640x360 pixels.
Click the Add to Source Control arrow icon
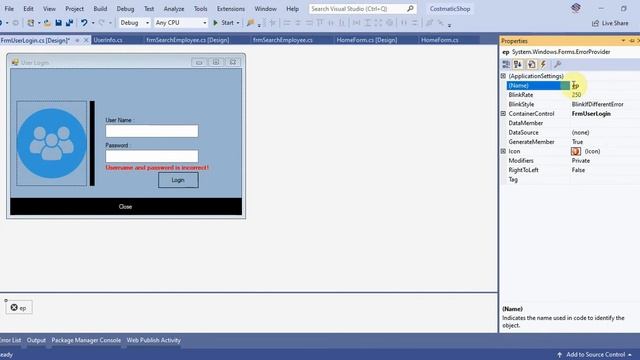(x=560, y=355)
